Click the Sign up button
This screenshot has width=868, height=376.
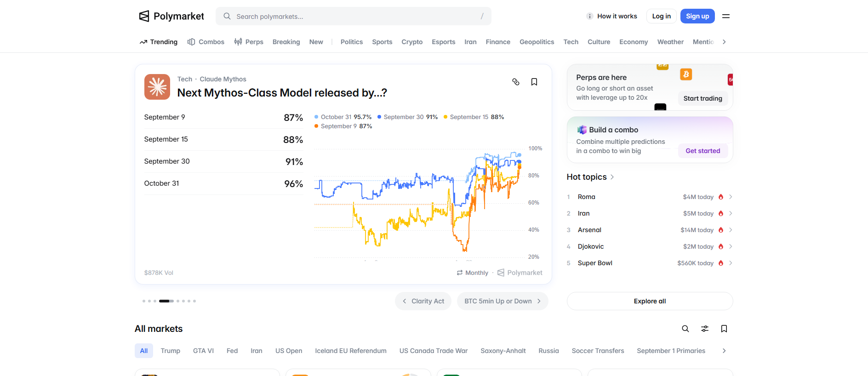coord(697,16)
